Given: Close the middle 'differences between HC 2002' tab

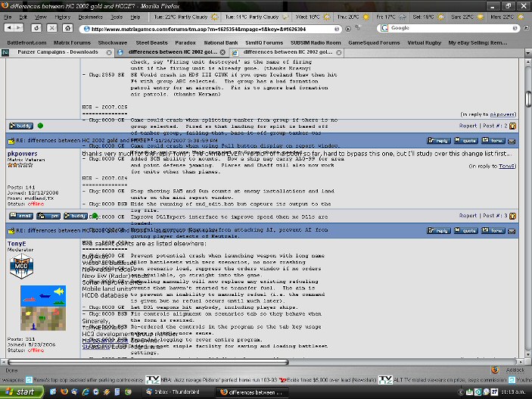Looking at the screenshot, I should coord(222,52).
